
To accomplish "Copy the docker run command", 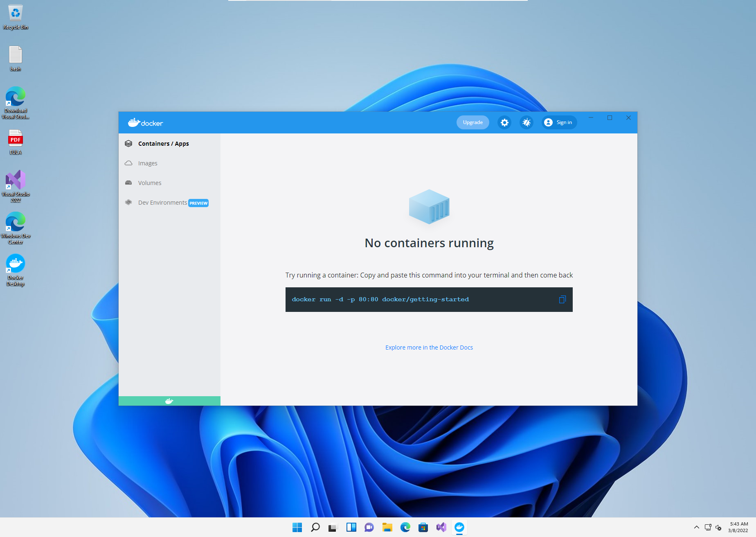I will 562,300.
